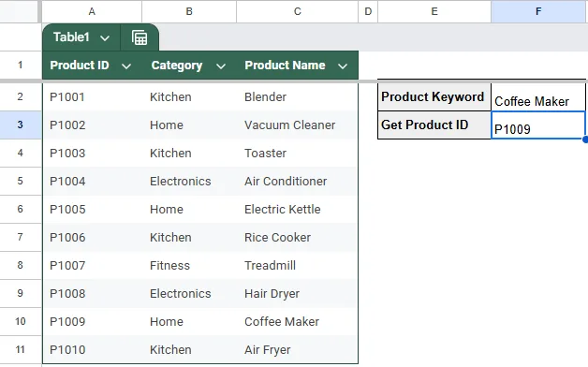588x367 pixels.
Task: Click the selected result cell showing P1009
Action: (538, 125)
